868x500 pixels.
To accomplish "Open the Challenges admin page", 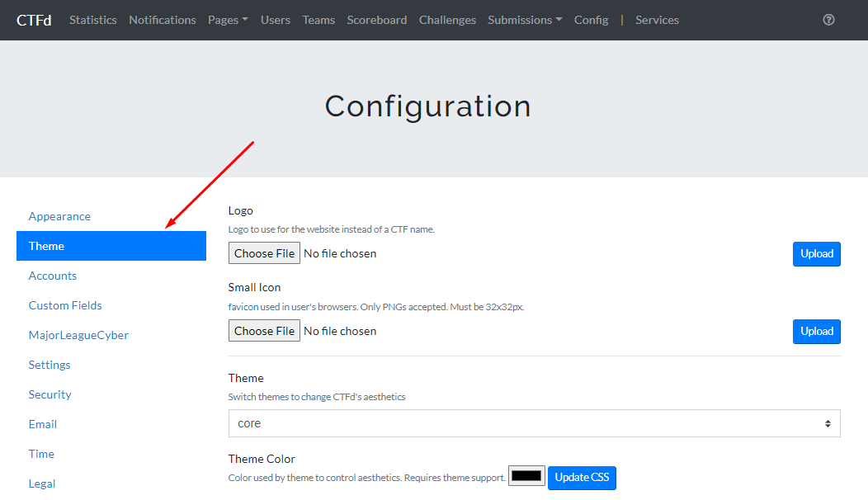I will point(447,20).
